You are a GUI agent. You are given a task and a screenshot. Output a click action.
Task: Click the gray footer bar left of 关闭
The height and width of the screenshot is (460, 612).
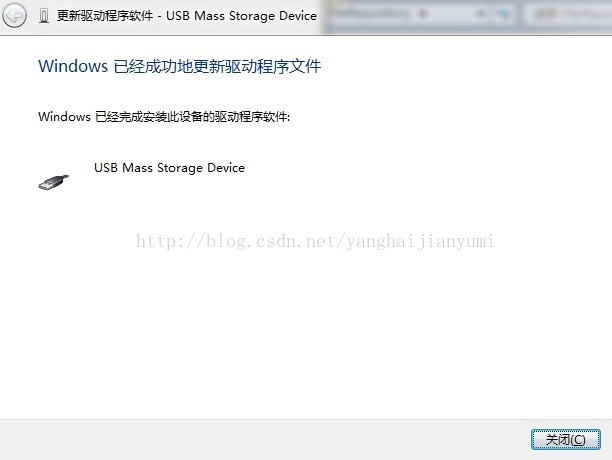pos(265,440)
